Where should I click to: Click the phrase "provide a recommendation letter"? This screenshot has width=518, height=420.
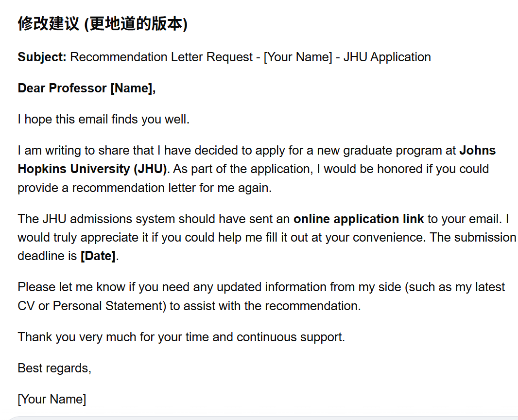pos(106,188)
